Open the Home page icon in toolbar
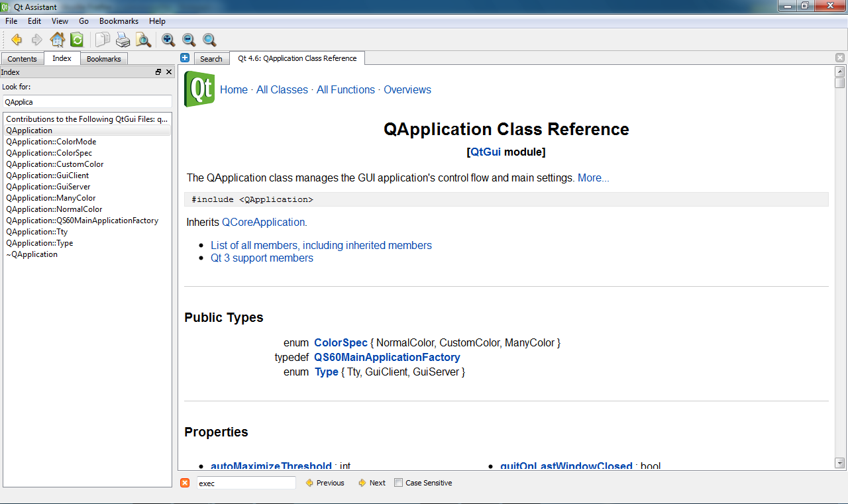Viewport: 848px width, 504px height. (x=58, y=40)
